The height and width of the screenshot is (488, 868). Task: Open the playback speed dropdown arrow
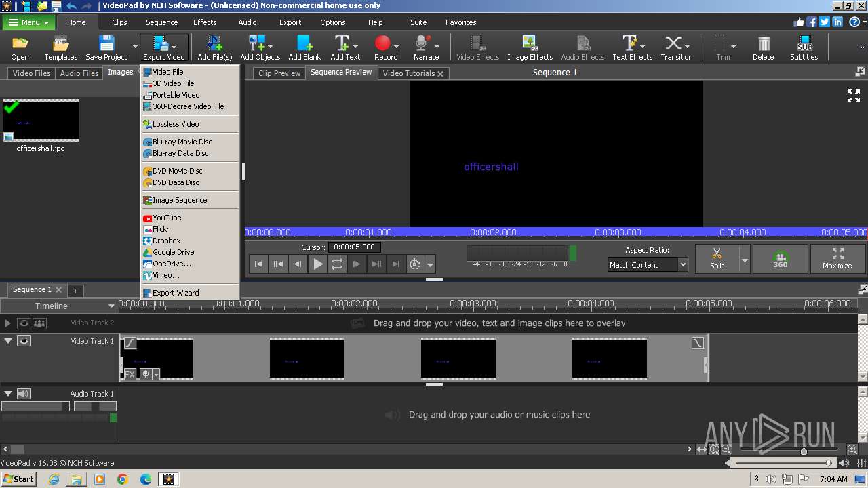pyautogui.click(x=430, y=265)
